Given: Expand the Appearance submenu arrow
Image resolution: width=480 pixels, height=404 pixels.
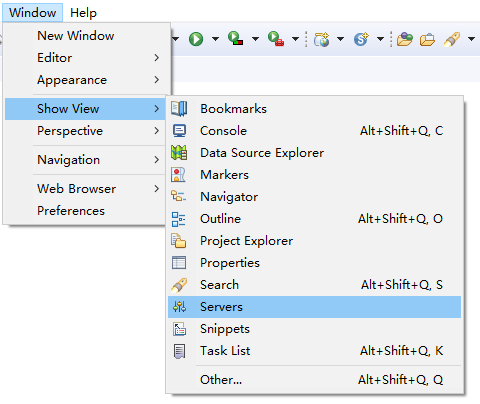Looking at the screenshot, I should [157, 80].
